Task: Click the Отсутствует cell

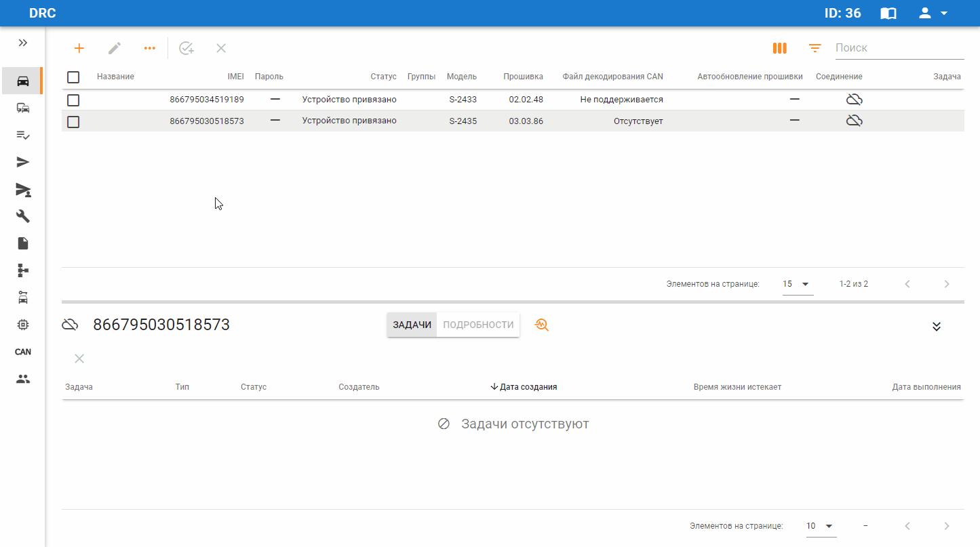Action: 638,121
